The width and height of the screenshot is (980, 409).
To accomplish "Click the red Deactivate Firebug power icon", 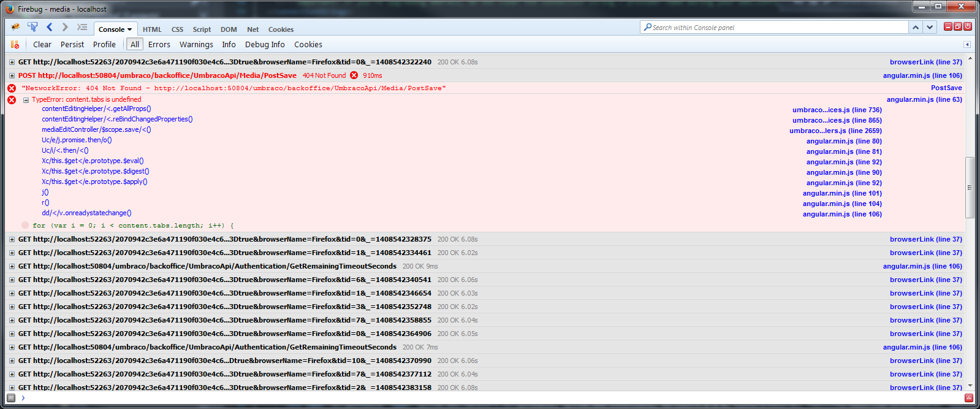I will tap(968, 26).
